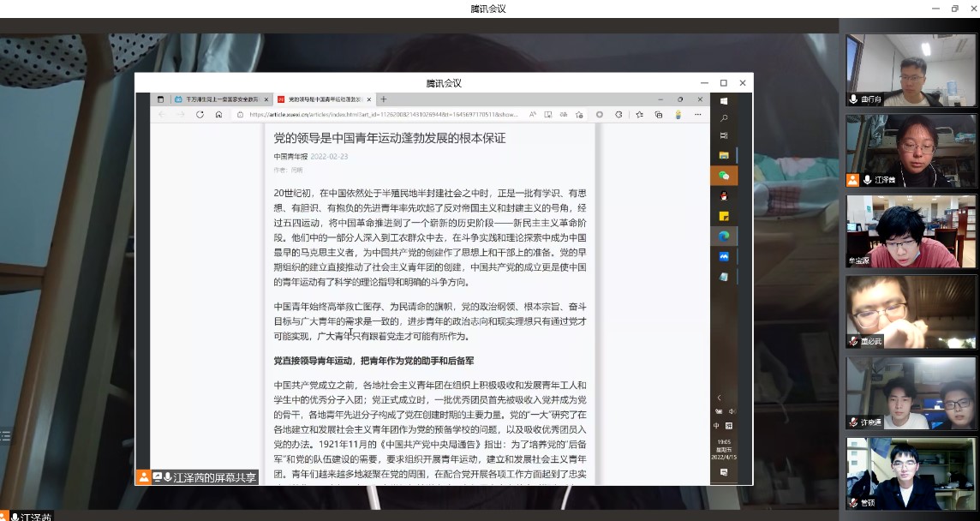The image size is (980, 521).
Task: Open the Windows Start menu in shared screen
Action: [724, 100]
